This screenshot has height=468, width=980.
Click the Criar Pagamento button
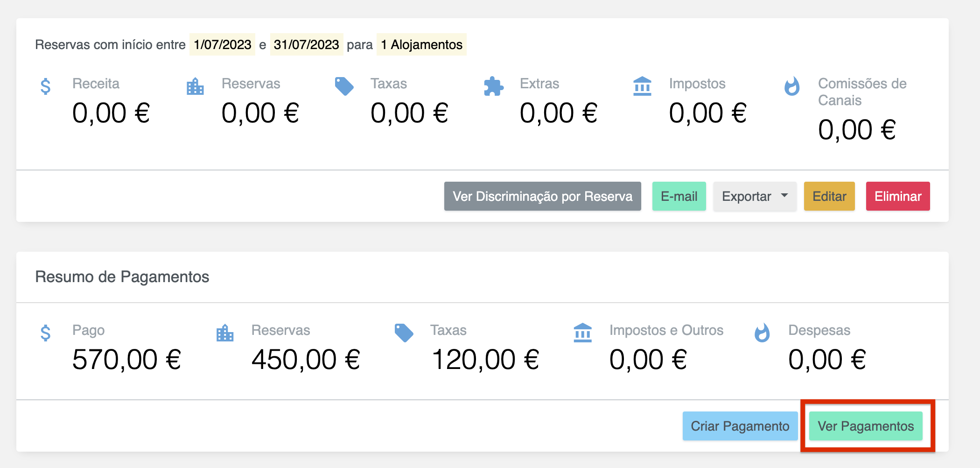[x=740, y=426]
